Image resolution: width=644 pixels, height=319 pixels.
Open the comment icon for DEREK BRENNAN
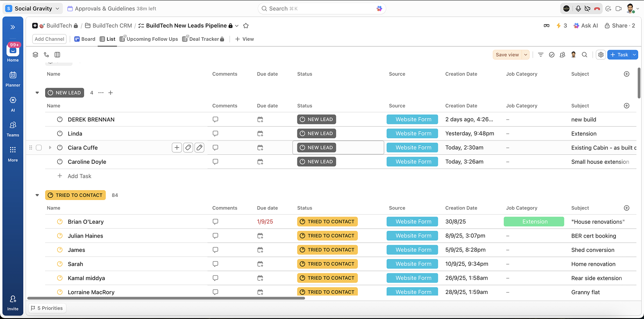point(215,119)
